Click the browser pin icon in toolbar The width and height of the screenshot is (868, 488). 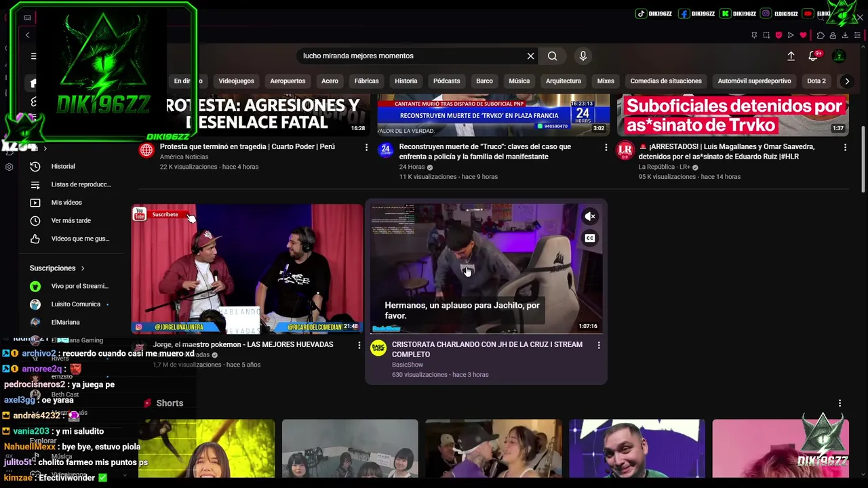754,35
